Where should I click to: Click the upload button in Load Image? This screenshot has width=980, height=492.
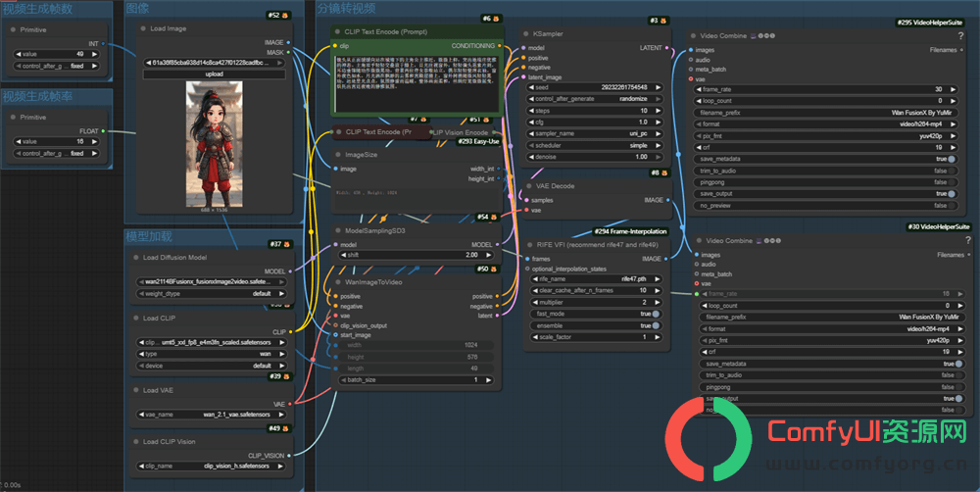tap(215, 74)
